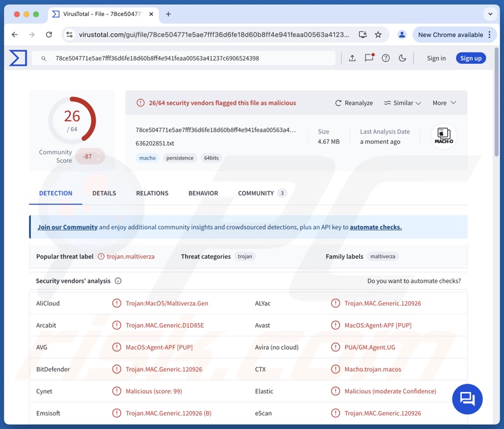Open the browser tab list chevron

[x=490, y=13]
